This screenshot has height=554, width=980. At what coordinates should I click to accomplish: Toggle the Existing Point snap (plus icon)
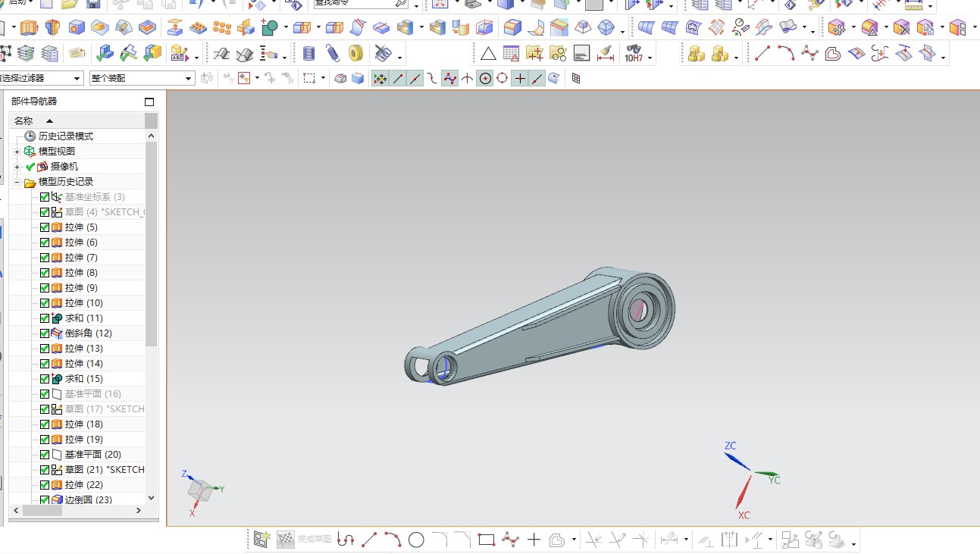tap(520, 78)
